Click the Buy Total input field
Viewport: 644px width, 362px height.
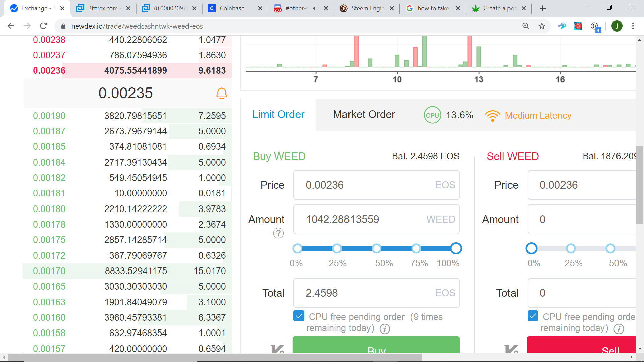click(x=376, y=293)
